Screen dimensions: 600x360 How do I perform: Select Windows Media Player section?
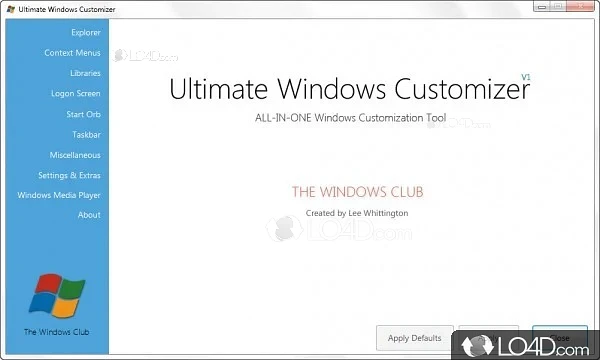(59, 195)
